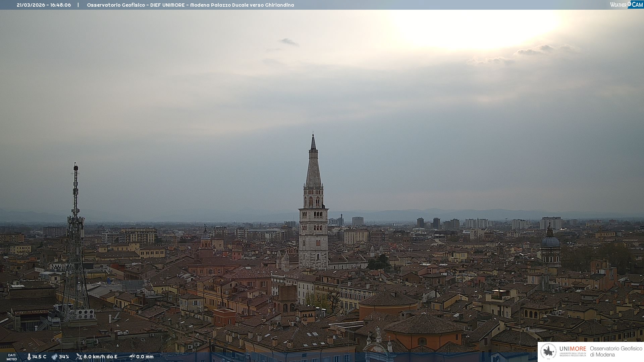Screen dimensions: 644x362
Task: Click the Modena Palazzo Ducale verso Ghirlandina caption
Action: click(242, 5)
